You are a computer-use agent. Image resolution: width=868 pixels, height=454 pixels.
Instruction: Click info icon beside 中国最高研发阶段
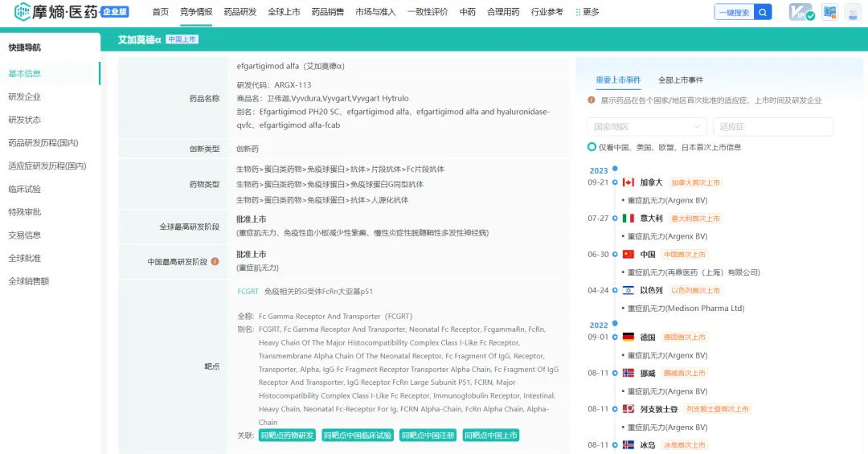pos(215,261)
